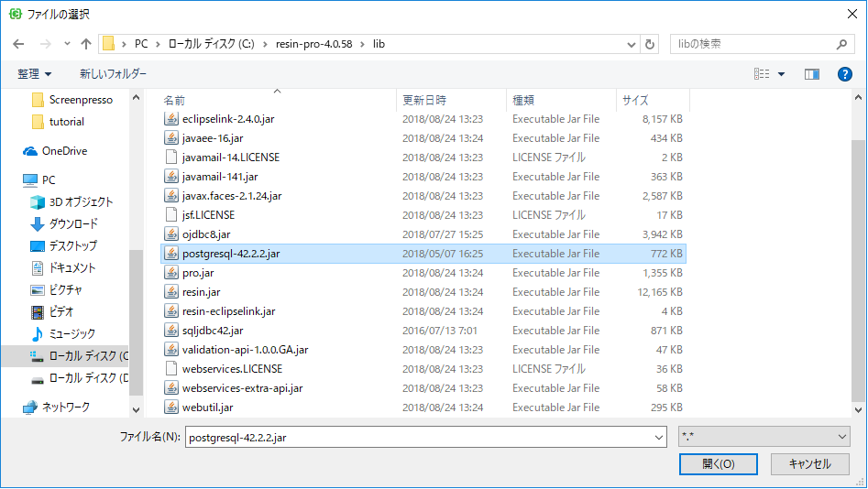Create a new folder with 新しいフォルダー

click(x=113, y=74)
